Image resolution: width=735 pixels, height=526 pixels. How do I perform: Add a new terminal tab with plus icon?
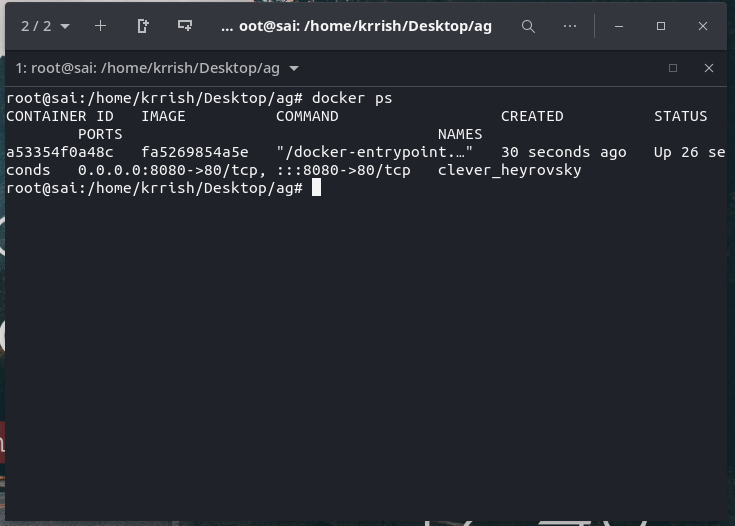[100, 26]
